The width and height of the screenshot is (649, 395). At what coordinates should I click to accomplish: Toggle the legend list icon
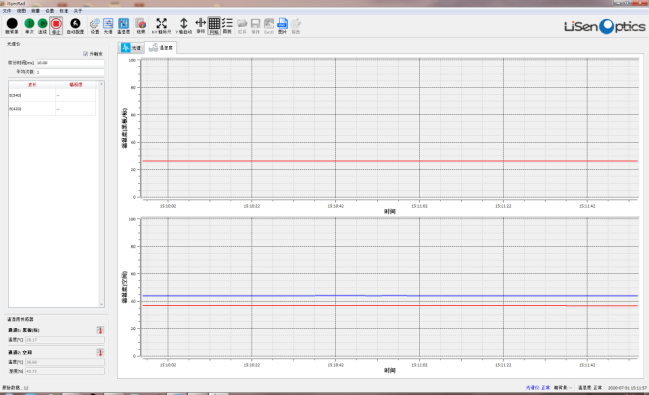pyautogui.click(x=227, y=26)
